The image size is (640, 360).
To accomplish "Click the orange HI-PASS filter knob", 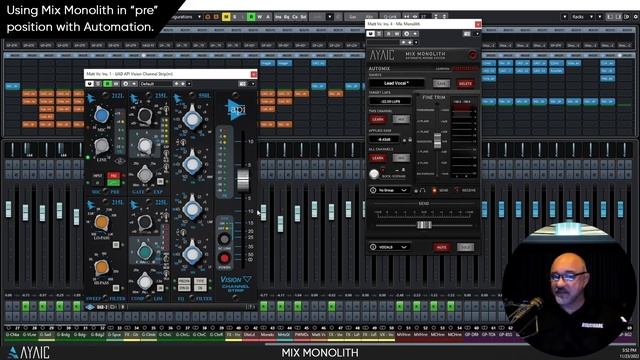I will click(x=101, y=267).
